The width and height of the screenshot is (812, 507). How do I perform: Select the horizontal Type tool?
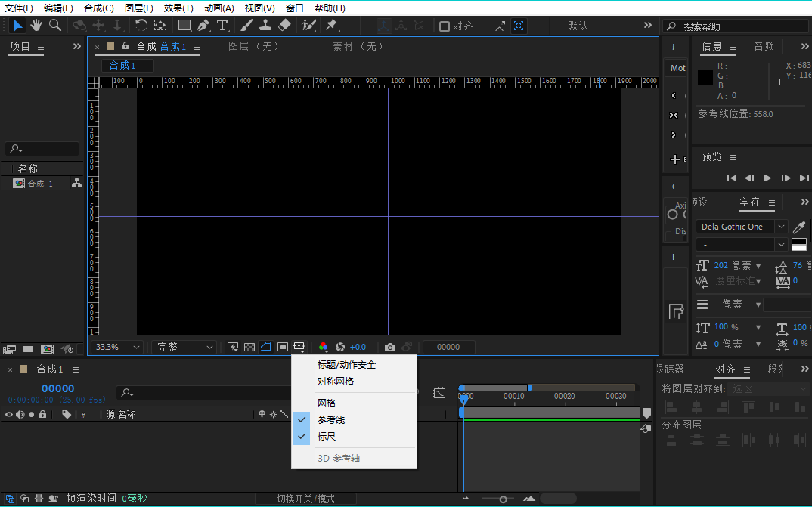coord(222,26)
